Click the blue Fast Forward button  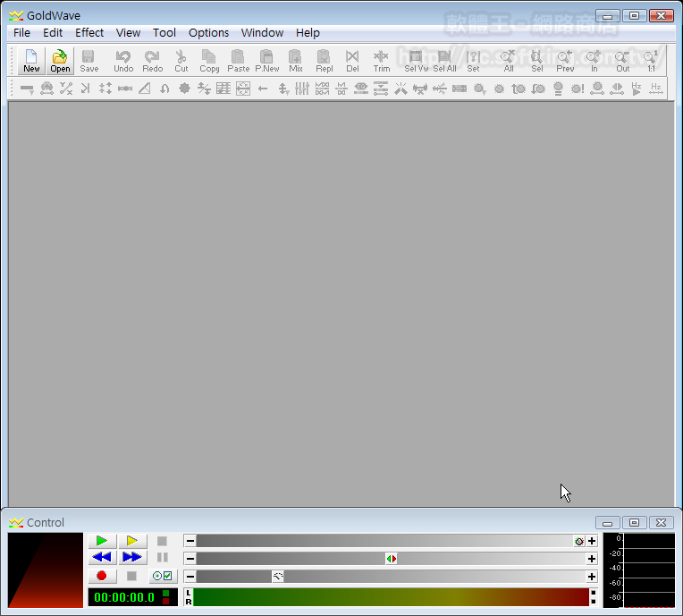click(x=132, y=558)
